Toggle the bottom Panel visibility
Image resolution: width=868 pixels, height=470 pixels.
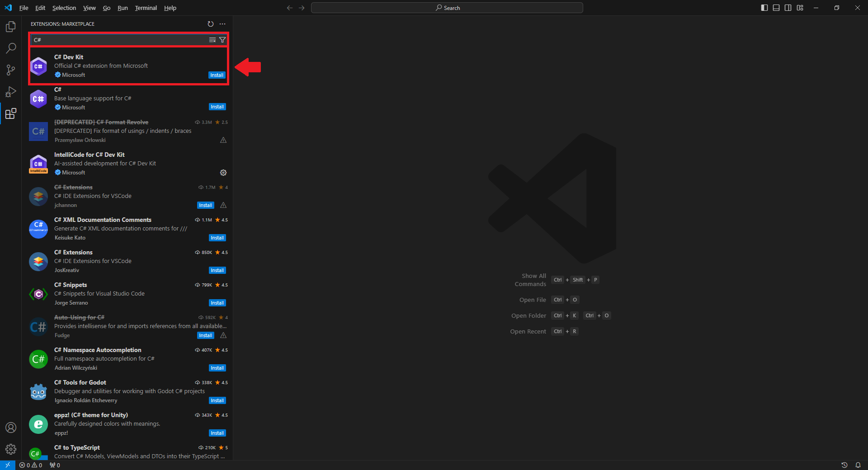point(776,8)
